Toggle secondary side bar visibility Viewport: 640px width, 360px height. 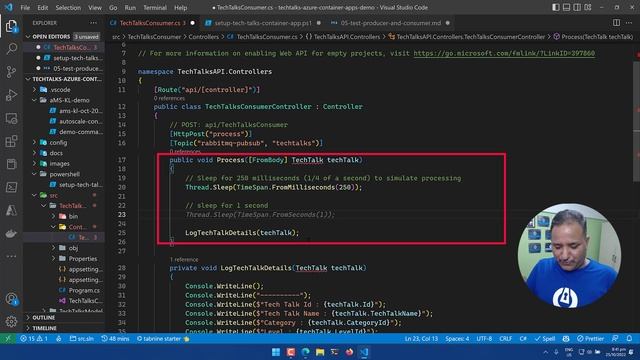(577, 7)
